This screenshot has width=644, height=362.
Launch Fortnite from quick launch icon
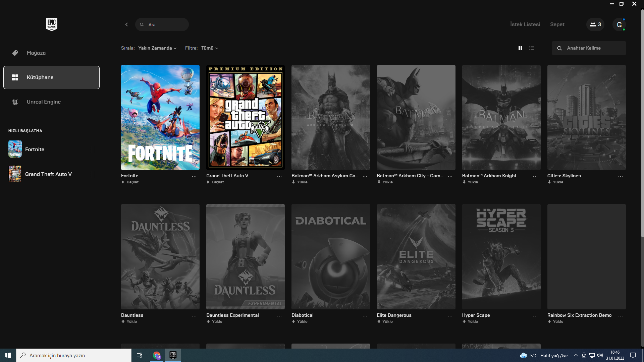point(15,149)
